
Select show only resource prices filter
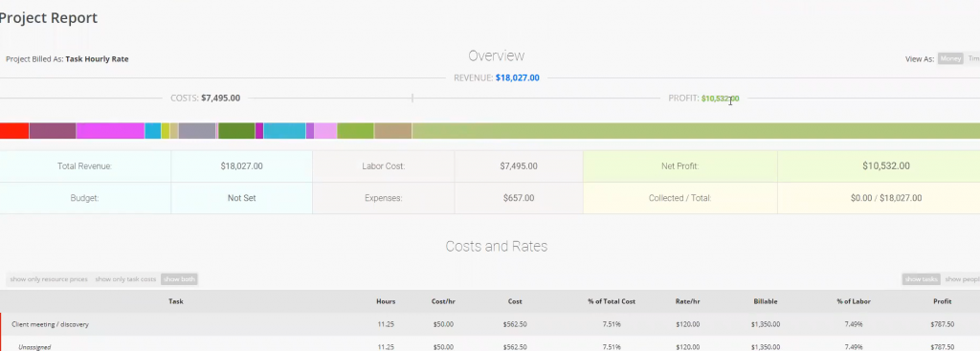49,279
